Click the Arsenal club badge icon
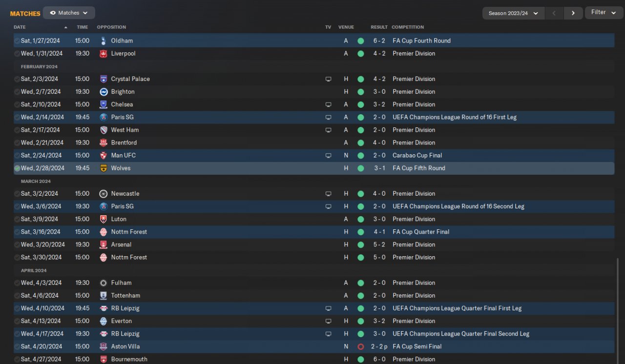The height and width of the screenshot is (364, 625). coord(103,244)
